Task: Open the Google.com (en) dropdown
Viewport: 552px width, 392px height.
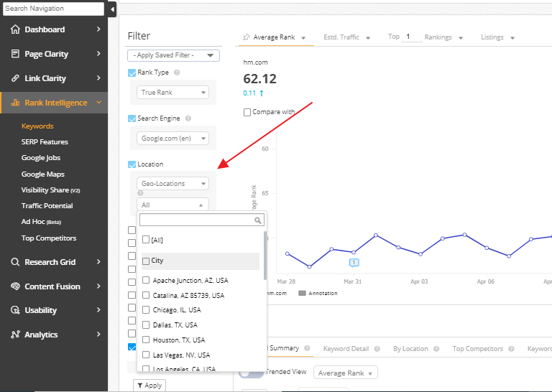Action: [x=172, y=139]
